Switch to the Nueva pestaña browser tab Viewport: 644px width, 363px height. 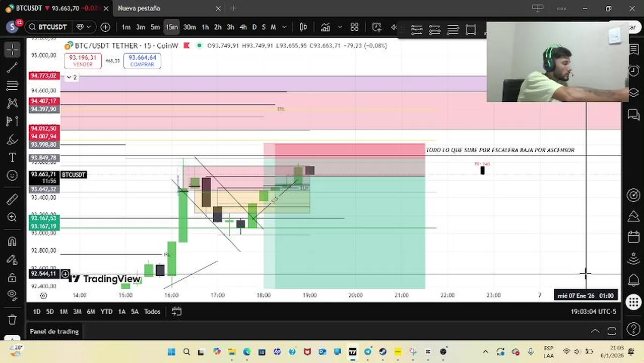(139, 8)
